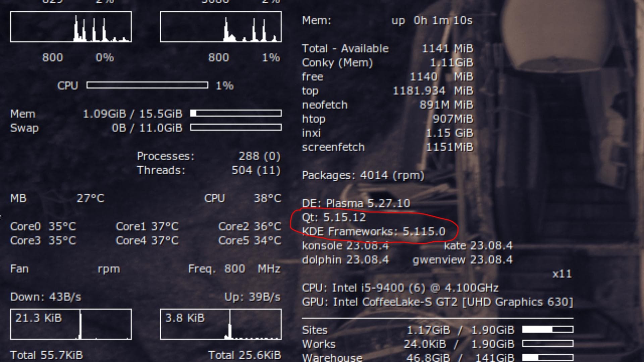Click the Mem usage bar

pyautogui.click(x=235, y=113)
